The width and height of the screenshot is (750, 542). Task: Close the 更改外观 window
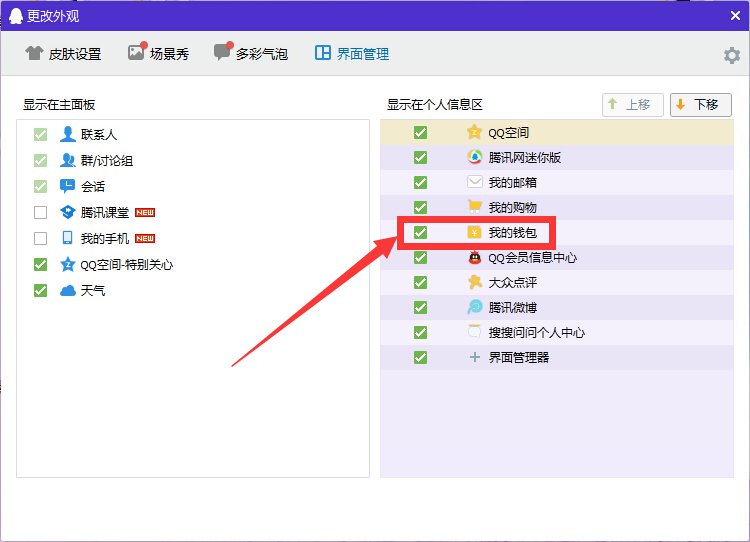[x=735, y=16]
